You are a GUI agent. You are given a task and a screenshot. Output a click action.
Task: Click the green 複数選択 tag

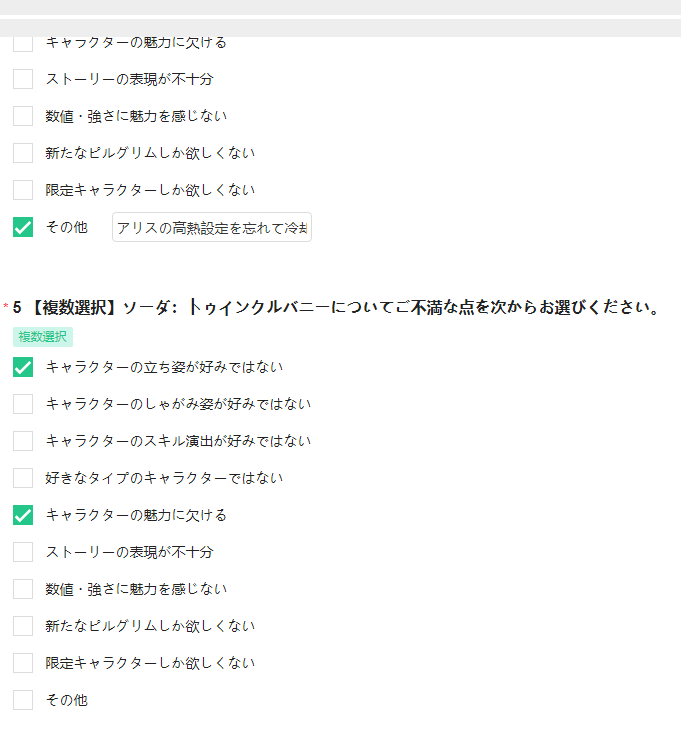42,337
